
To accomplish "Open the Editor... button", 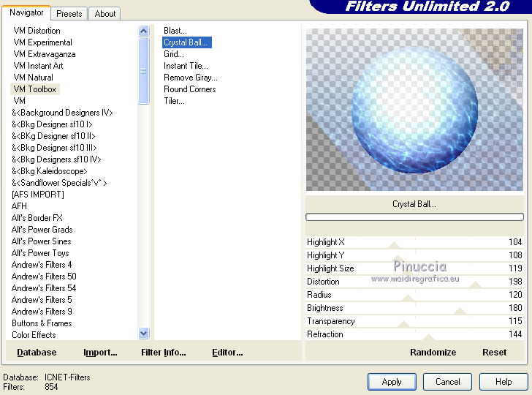I will 227,353.
